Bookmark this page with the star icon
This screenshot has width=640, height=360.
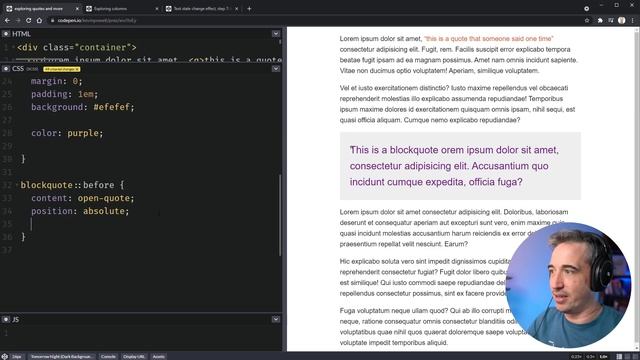(x=587, y=20)
